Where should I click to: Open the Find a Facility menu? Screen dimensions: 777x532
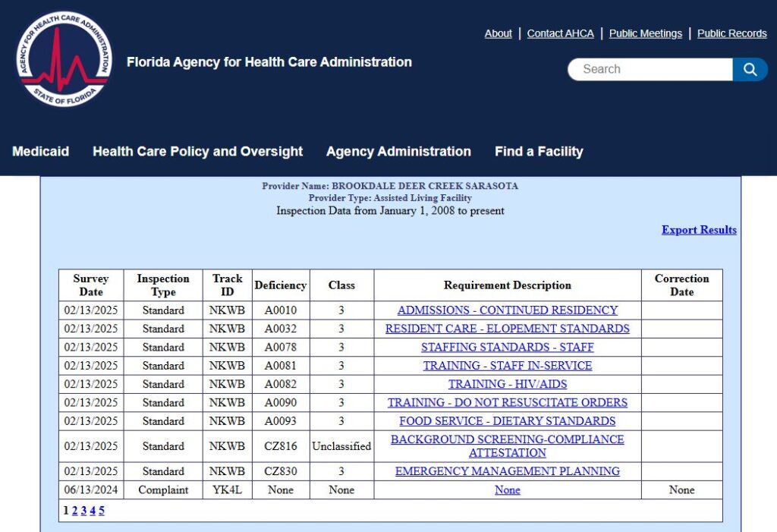coord(539,151)
